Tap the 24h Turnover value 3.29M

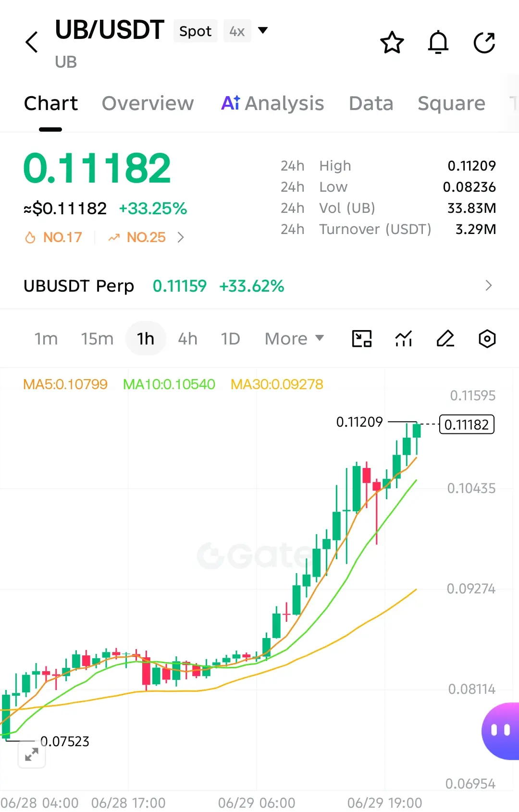pyautogui.click(x=476, y=229)
